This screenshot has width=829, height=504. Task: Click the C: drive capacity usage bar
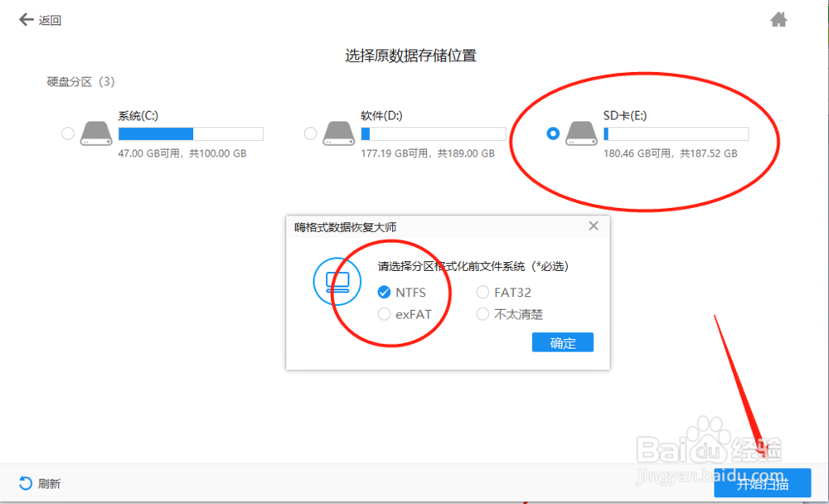tap(191, 133)
